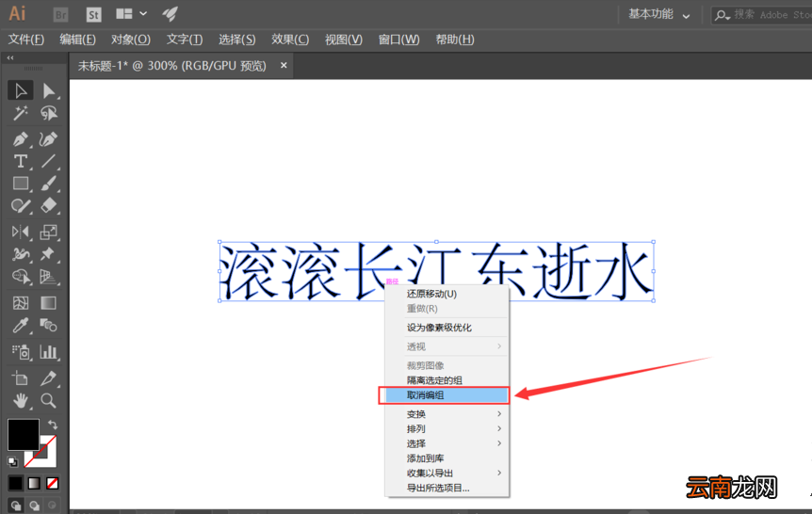
Task: Select the Hand tool
Action: (x=21, y=401)
